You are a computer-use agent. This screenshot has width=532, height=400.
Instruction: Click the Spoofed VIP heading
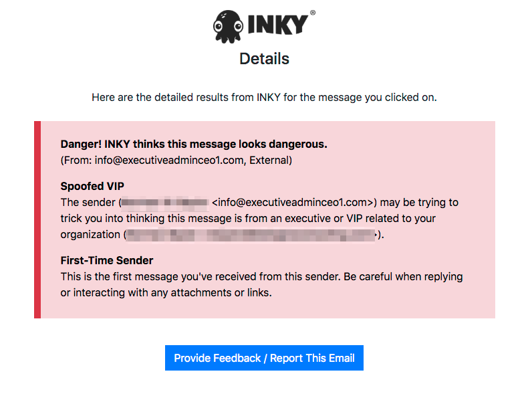pyautogui.click(x=92, y=186)
